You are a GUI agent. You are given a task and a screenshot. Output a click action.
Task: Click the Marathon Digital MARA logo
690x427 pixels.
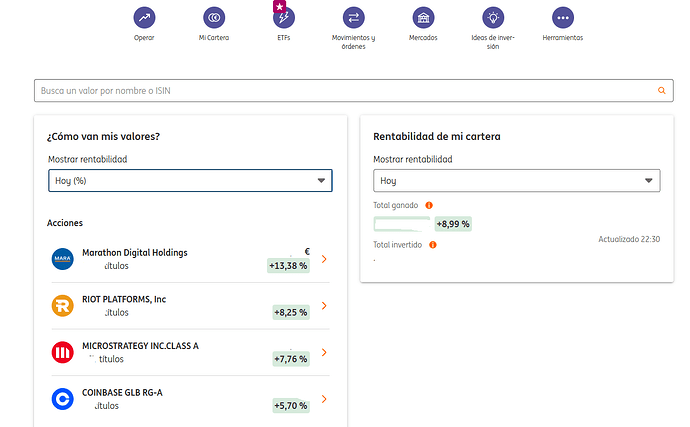pos(62,259)
